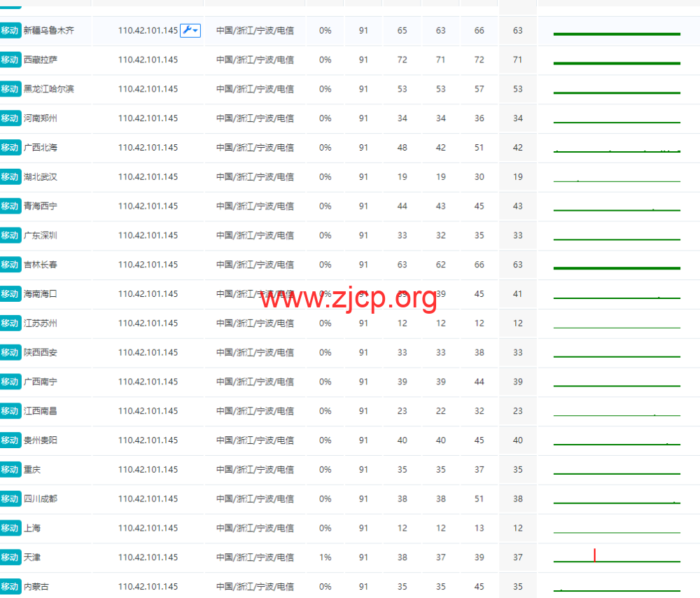
Task: Select the 广西北海 node name
Action: click(41, 147)
